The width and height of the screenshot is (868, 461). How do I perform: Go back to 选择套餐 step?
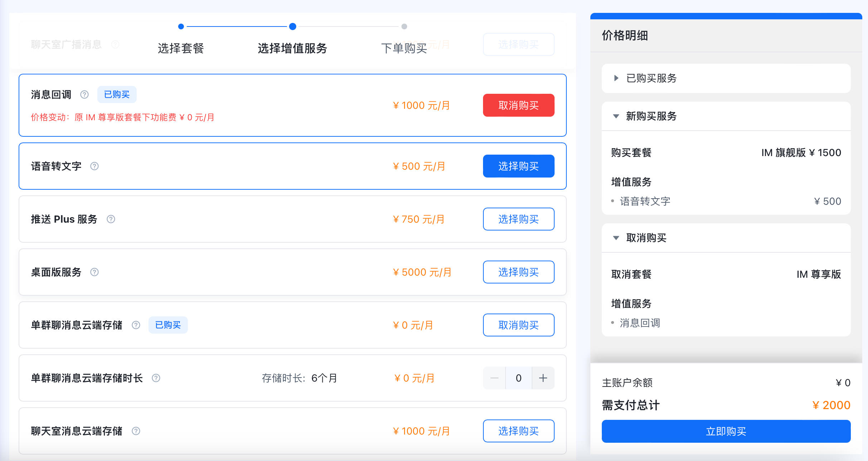181,48
